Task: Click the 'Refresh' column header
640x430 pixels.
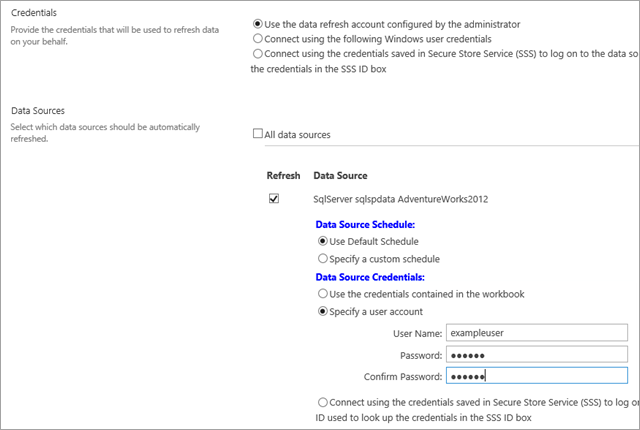Action: point(283,175)
